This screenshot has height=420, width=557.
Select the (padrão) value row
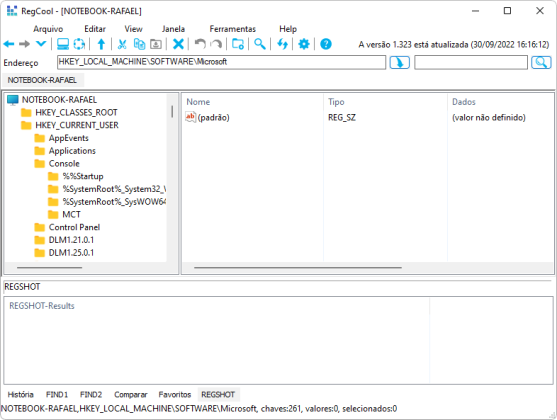(x=213, y=118)
